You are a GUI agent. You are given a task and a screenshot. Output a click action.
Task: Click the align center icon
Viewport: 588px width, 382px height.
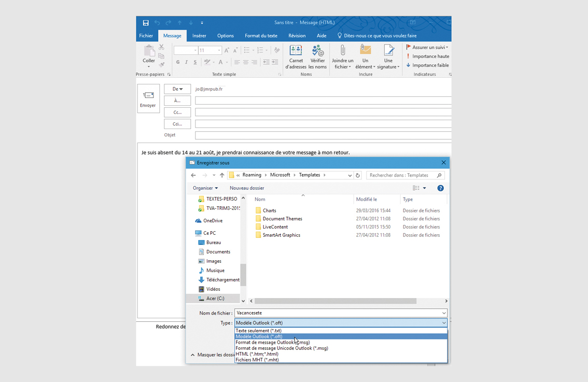[x=246, y=62]
